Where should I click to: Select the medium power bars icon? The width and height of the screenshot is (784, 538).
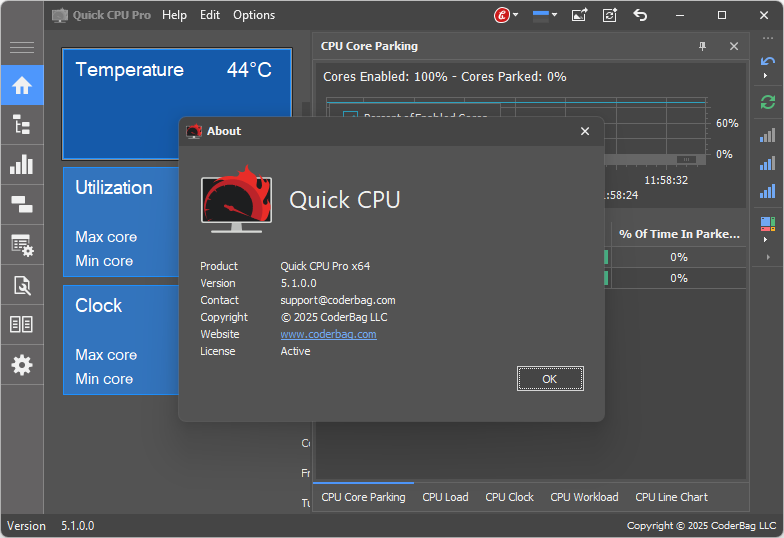768,163
